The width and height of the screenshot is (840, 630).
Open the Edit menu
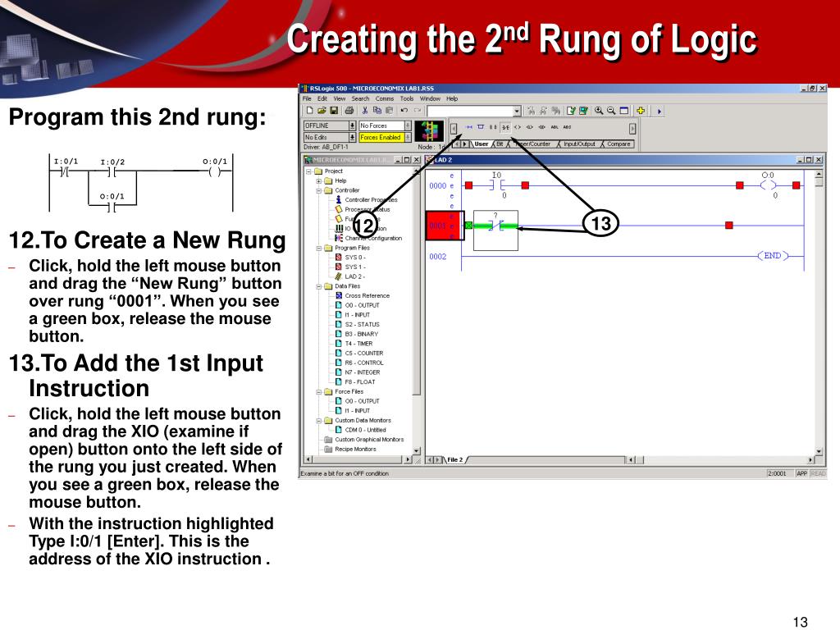(322, 98)
